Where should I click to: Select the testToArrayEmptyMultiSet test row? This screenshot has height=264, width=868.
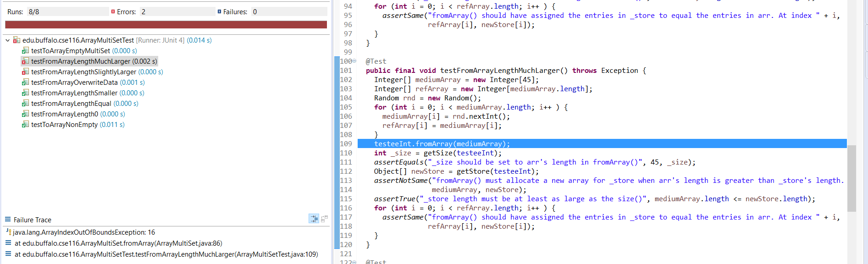(x=84, y=51)
